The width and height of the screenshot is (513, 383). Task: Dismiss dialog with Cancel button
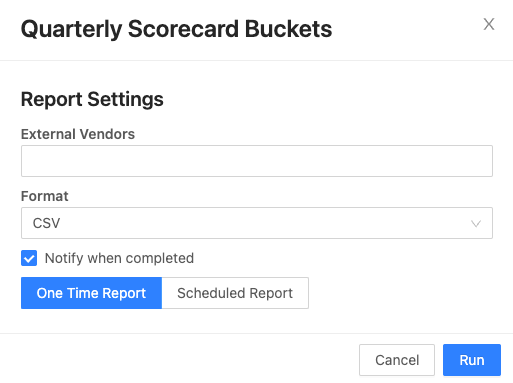click(x=397, y=360)
